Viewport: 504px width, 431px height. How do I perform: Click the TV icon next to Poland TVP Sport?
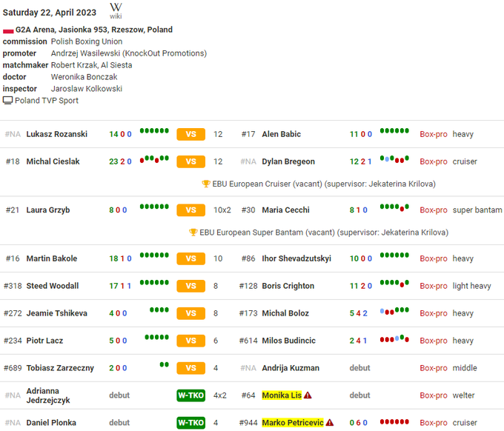coord(8,101)
